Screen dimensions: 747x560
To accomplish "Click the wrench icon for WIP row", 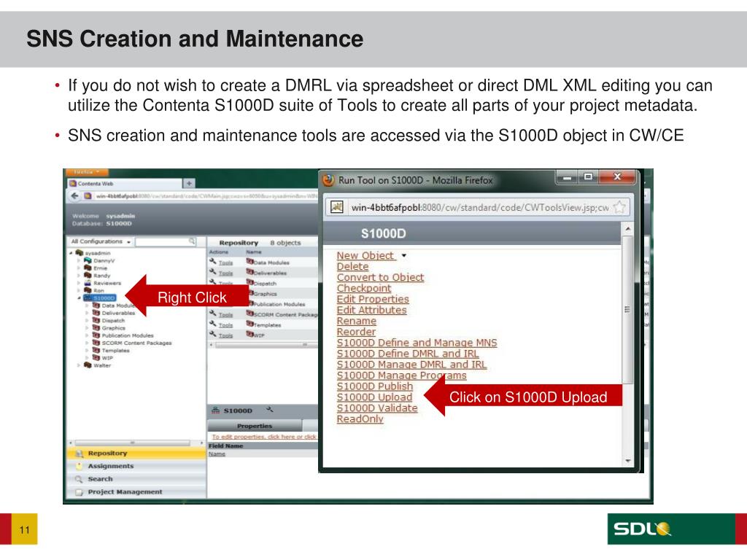I will [213, 334].
